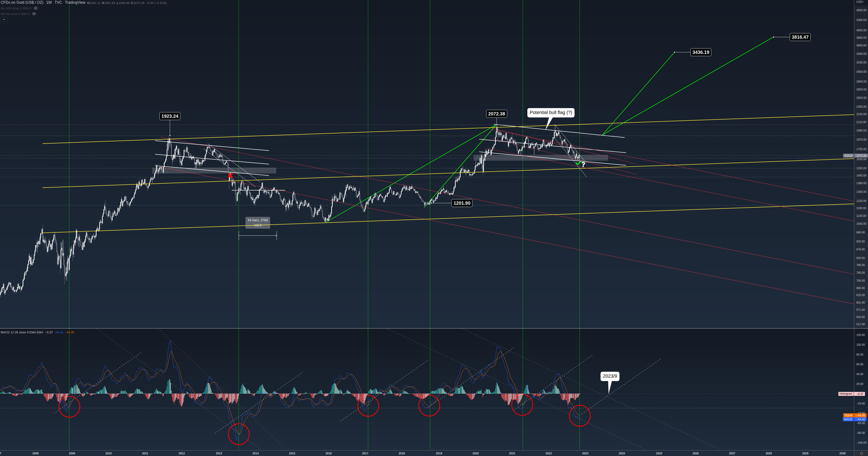Select the 3436.19 price target label
The width and height of the screenshot is (868, 456).
tap(701, 52)
